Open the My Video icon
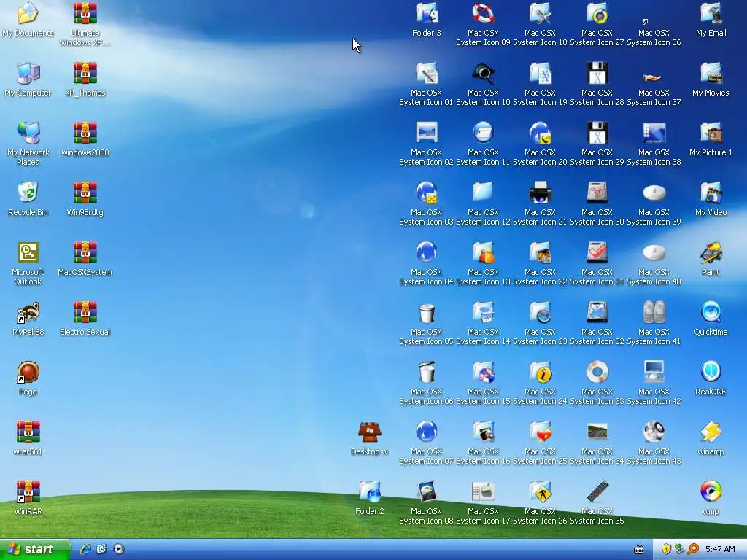Image resolution: width=747 pixels, height=560 pixels. coord(711,192)
